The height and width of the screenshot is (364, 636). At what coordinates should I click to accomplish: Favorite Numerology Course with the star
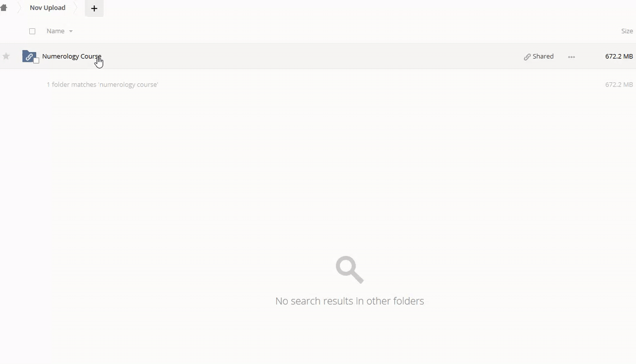tap(6, 56)
